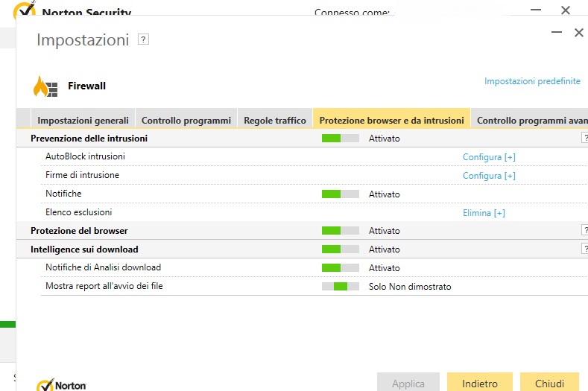
Task: Click the Firewall flame icon
Action: 45,86
